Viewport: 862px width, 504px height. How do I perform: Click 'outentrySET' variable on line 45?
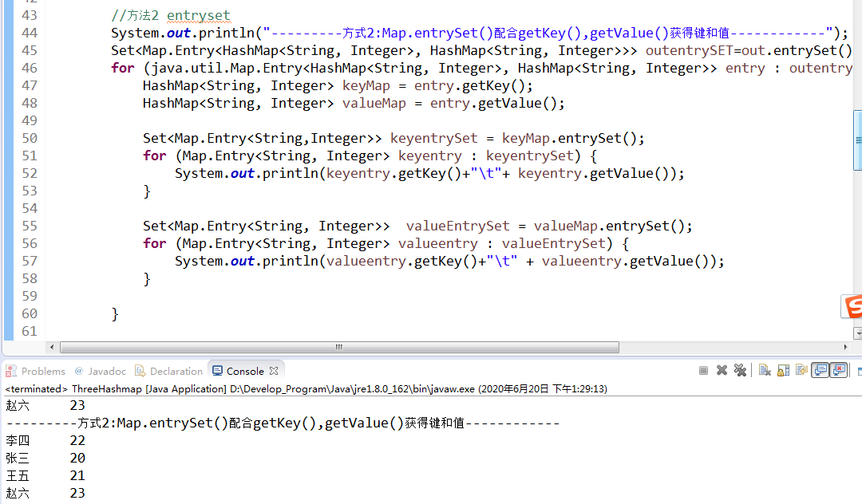tap(690, 50)
